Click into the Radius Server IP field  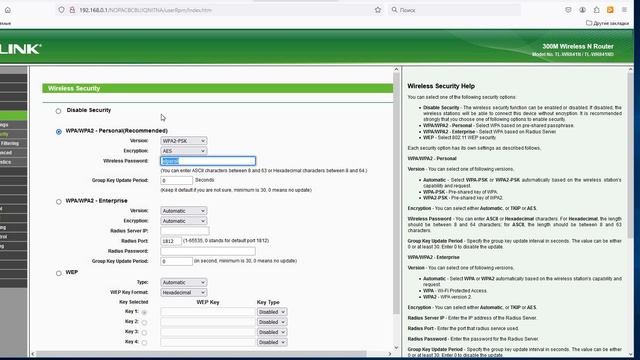[x=184, y=231]
